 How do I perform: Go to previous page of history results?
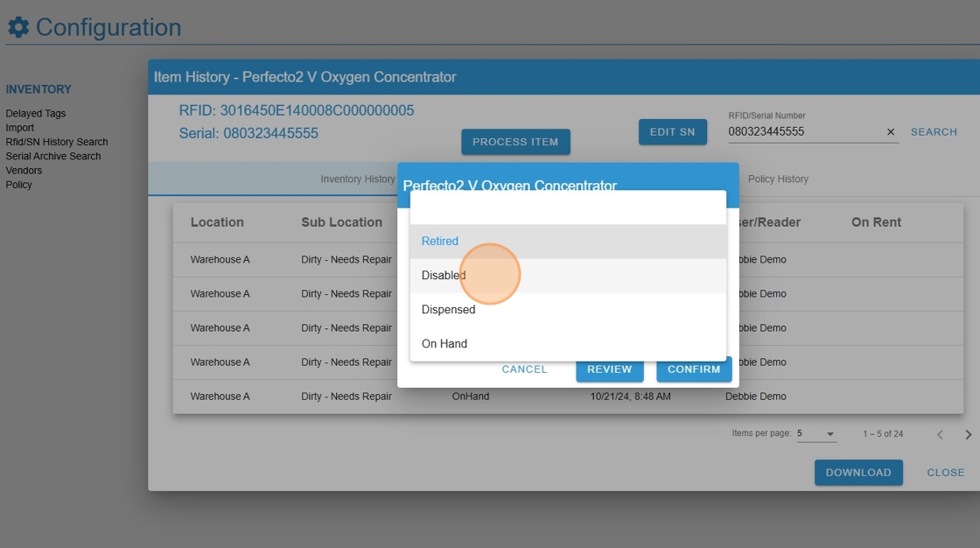tap(940, 434)
